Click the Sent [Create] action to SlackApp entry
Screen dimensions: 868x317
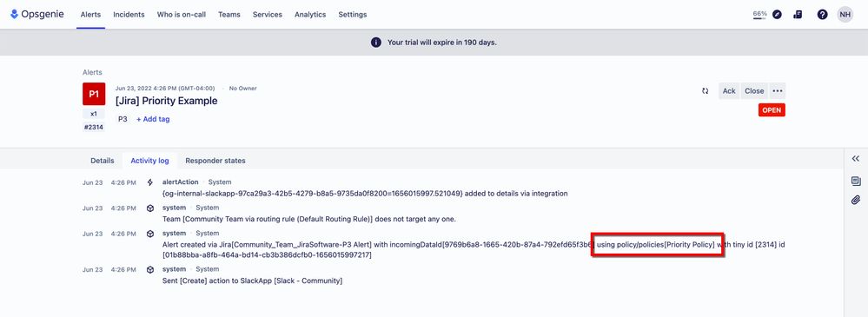click(253, 281)
